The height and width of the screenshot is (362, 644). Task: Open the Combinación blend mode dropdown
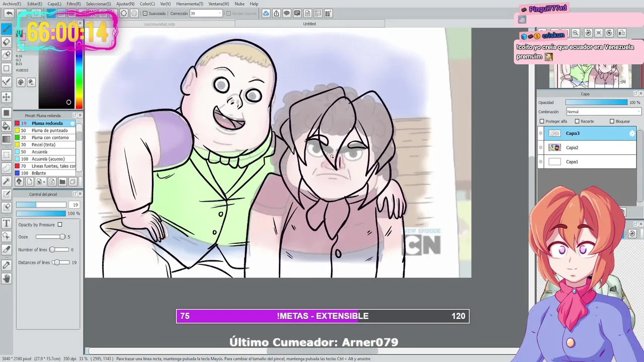tap(603, 112)
